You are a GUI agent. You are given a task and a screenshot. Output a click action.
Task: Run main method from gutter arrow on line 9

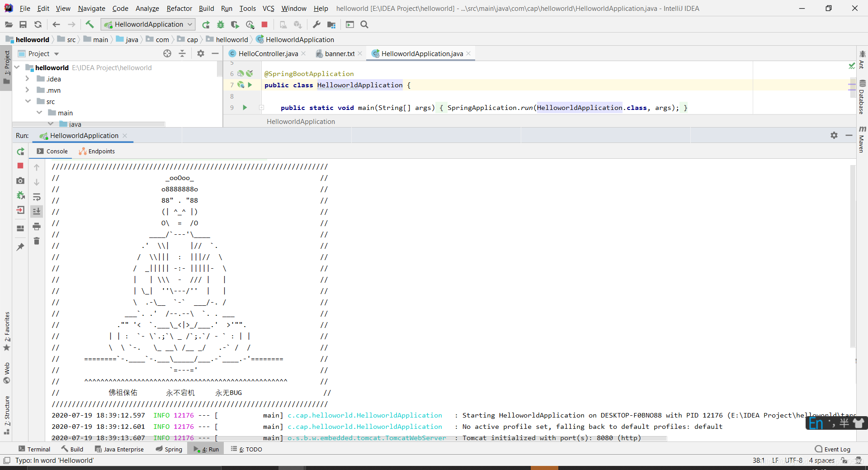[245, 108]
